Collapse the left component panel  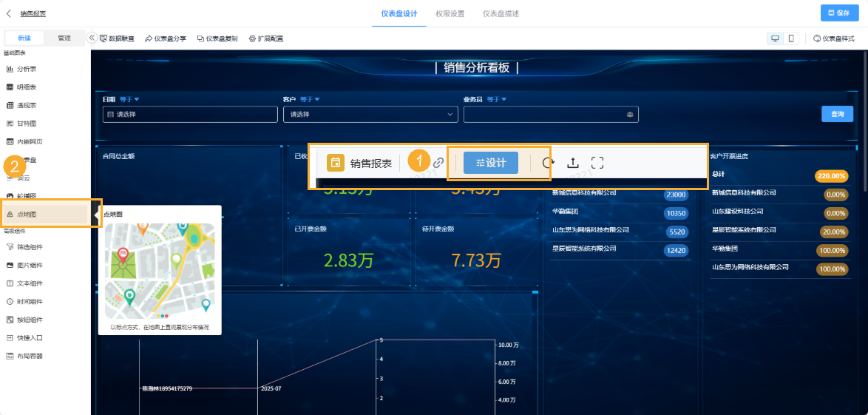pos(92,38)
